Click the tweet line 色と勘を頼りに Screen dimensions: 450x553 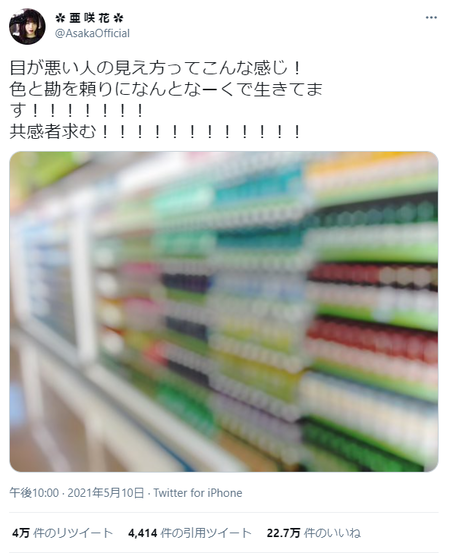click(166, 89)
